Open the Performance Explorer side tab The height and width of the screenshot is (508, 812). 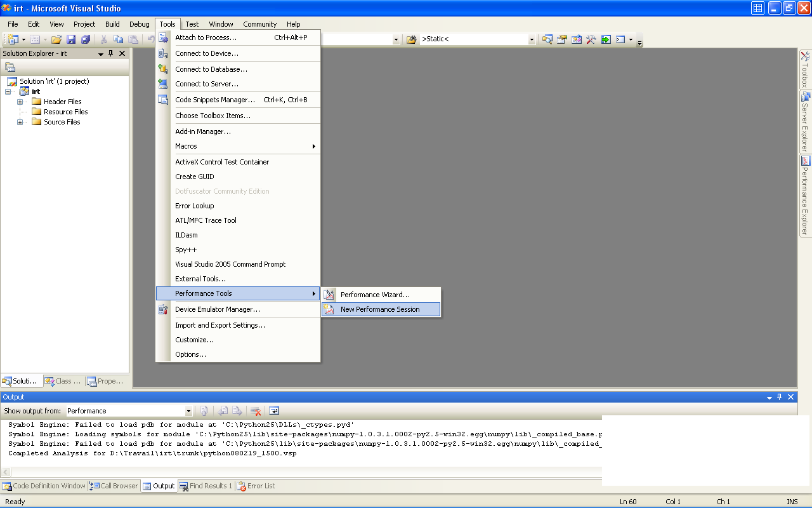(805, 196)
